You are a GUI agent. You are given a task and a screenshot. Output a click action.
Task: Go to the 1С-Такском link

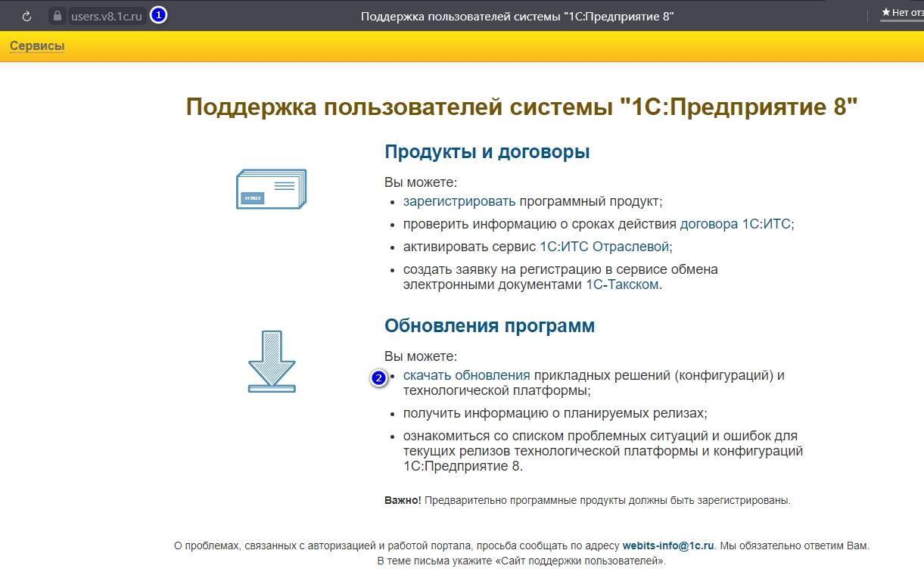click(x=623, y=284)
